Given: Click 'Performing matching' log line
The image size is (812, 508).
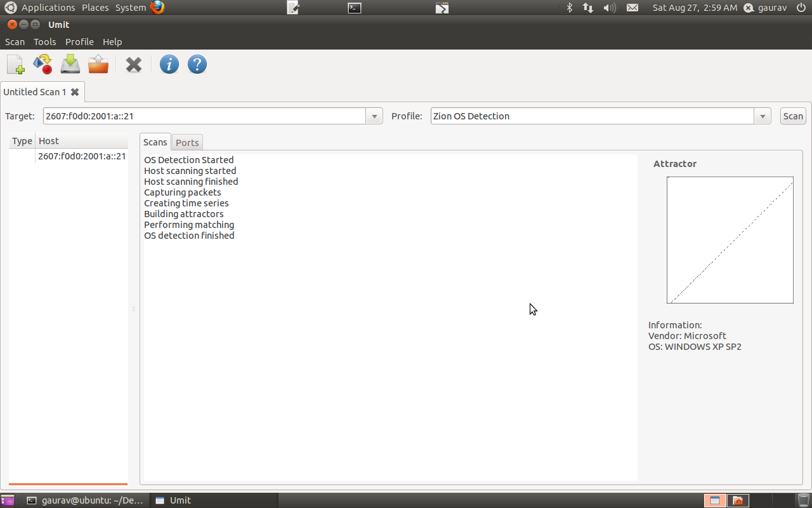Looking at the screenshot, I should 189,225.
